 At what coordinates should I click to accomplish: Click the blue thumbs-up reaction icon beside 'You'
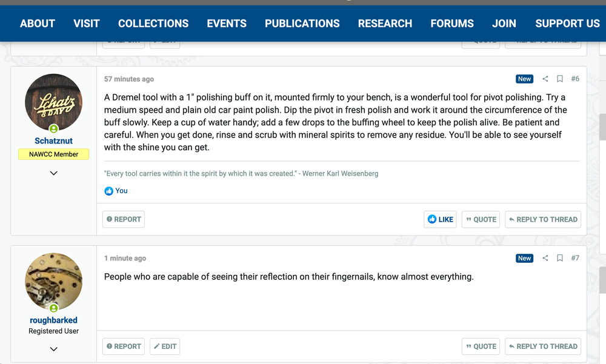(109, 191)
